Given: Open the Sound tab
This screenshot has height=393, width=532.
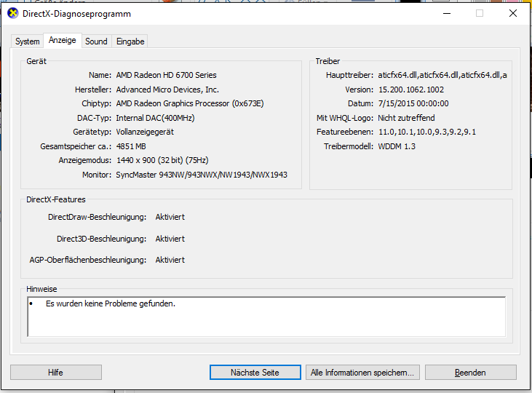Looking at the screenshot, I should pos(96,41).
